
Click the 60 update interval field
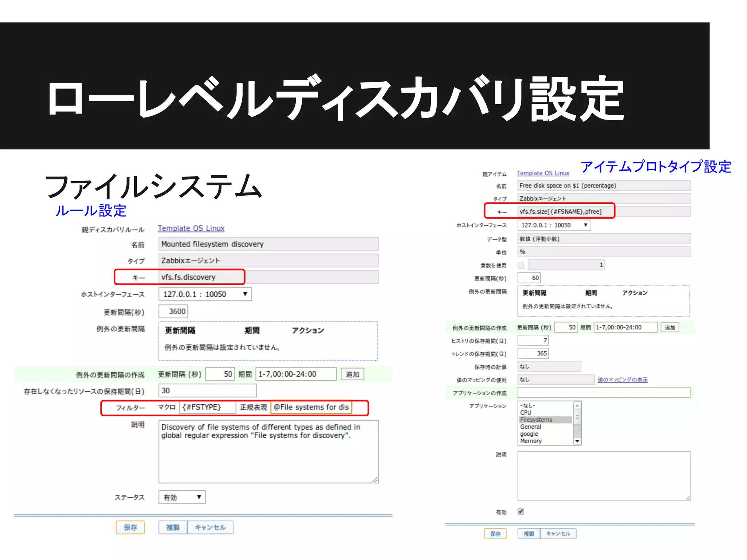529,278
